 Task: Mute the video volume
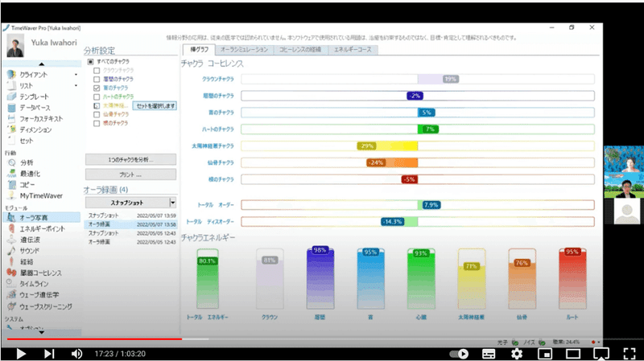click(76, 354)
